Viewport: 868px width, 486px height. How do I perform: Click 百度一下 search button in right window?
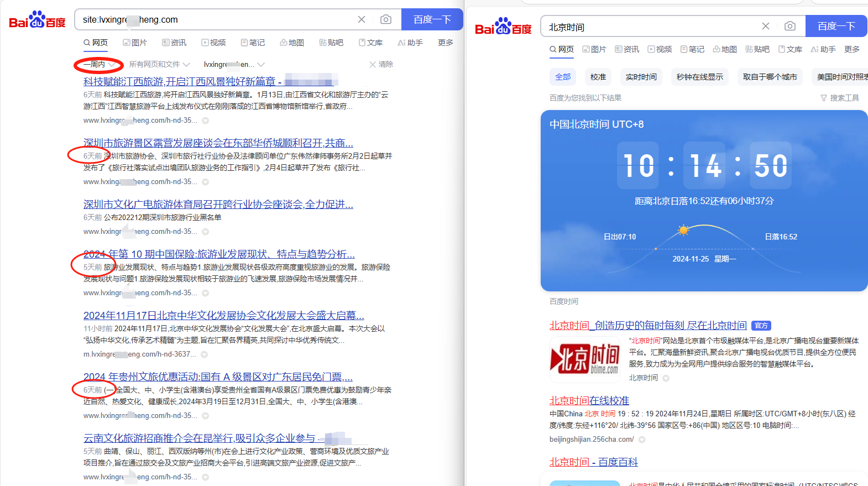click(836, 26)
